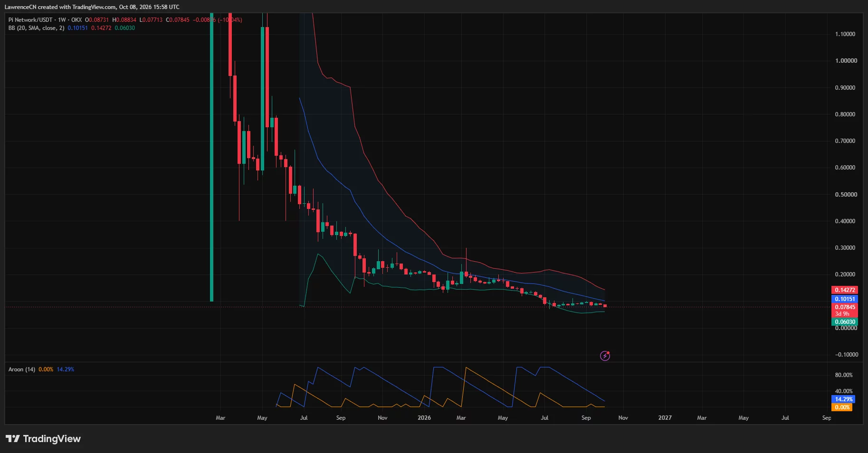This screenshot has width=868, height=453.
Task: Click Aroon legend orange value 0.00%
Action: pos(46,369)
